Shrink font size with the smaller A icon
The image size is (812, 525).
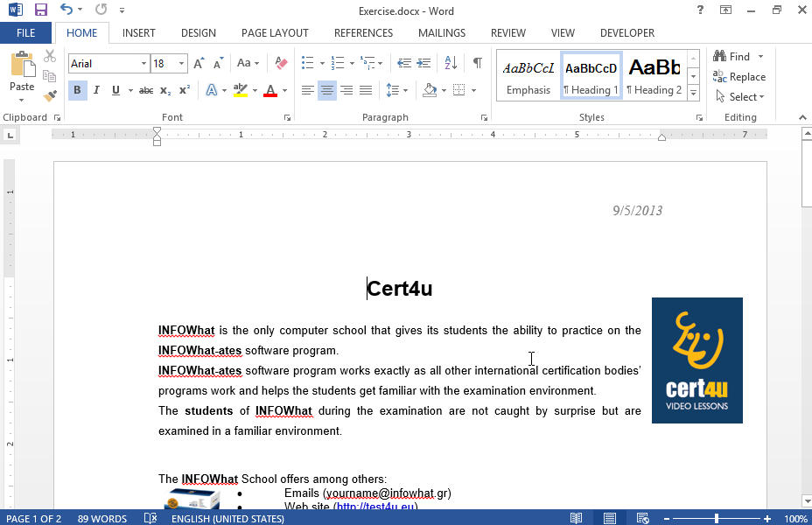pyautogui.click(x=219, y=63)
